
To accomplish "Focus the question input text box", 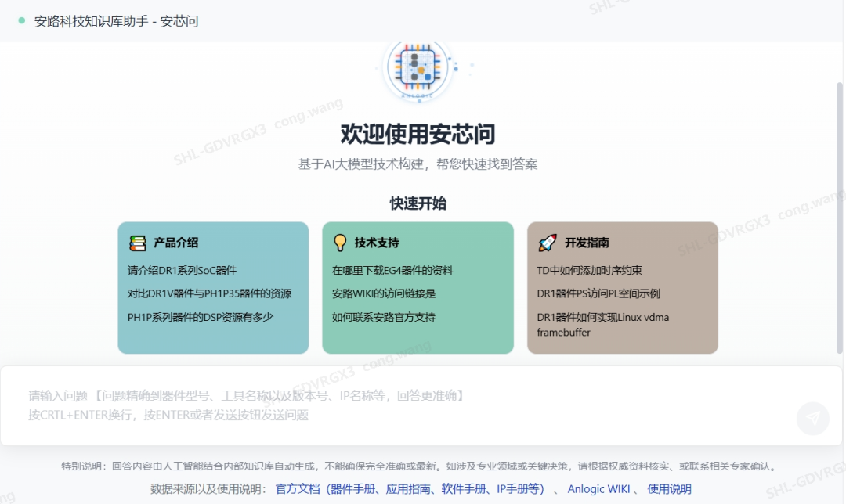I will [392, 405].
